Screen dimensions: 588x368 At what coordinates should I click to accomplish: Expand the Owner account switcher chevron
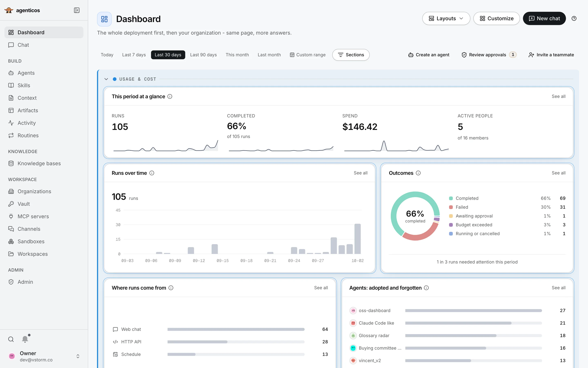pos(78,356)
